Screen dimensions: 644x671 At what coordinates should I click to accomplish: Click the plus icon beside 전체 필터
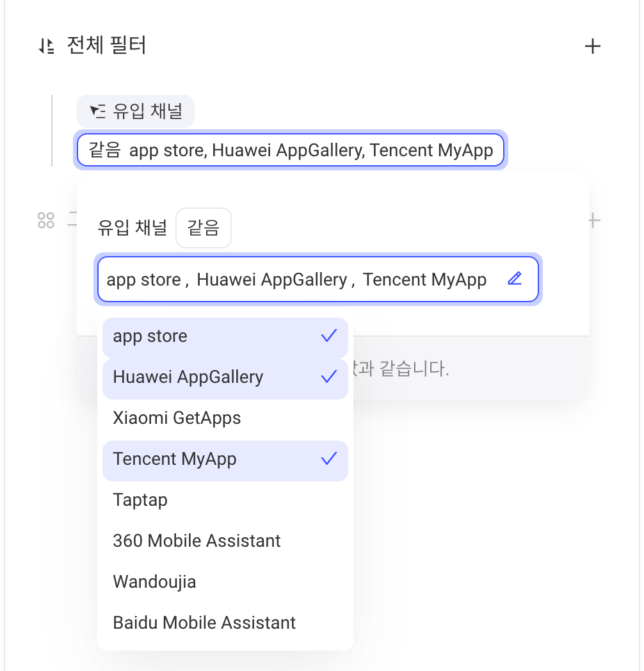point(593,46)
